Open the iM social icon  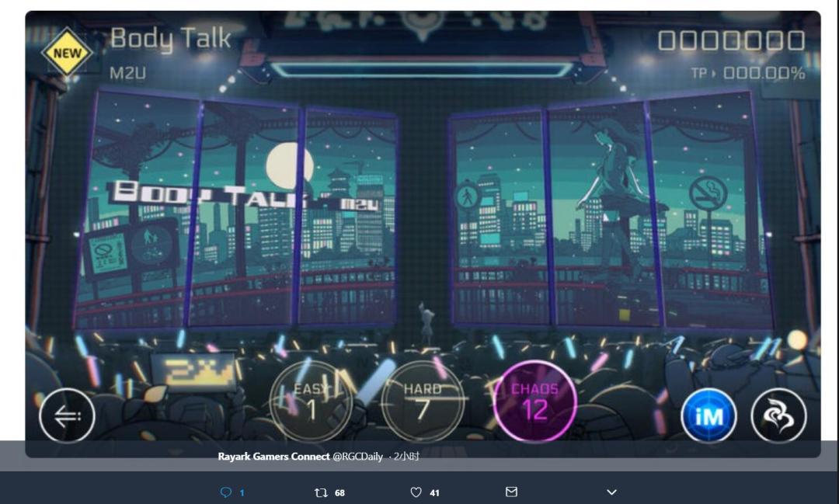click(x=708, y=415)
